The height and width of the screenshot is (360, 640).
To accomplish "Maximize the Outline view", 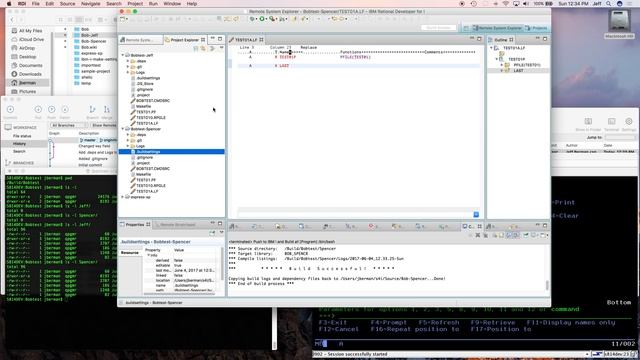I will coord(545,39).
